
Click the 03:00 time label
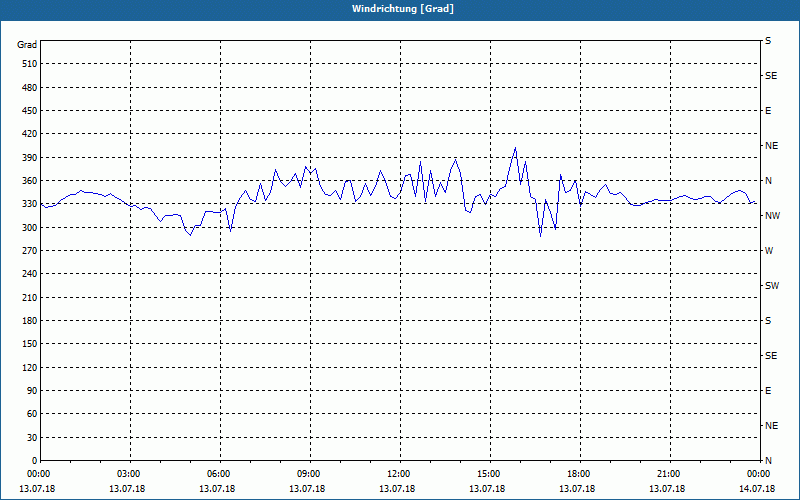point(128,474)
